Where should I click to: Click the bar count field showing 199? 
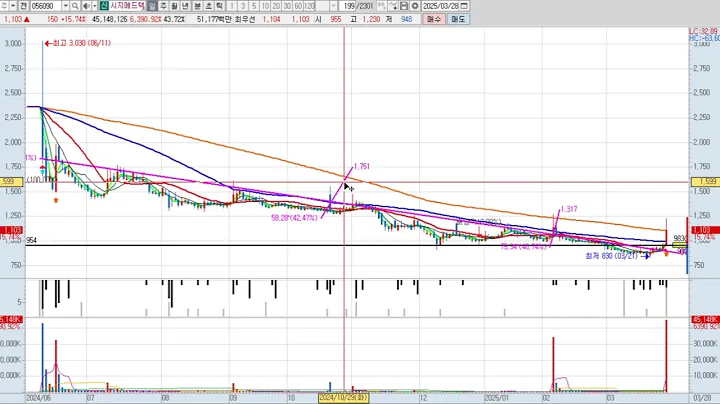[347, 6]
